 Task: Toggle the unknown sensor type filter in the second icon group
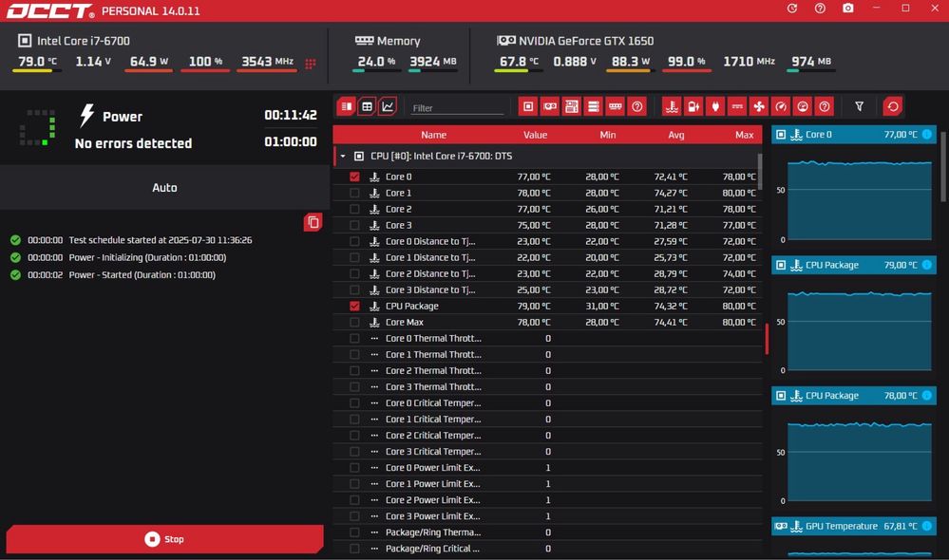click(x=825, y=106)
